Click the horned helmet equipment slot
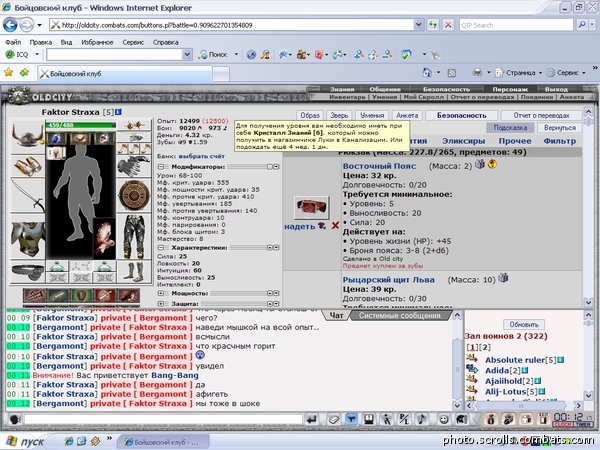The height and width of the screenshot is (450, 600). (28, 137)
